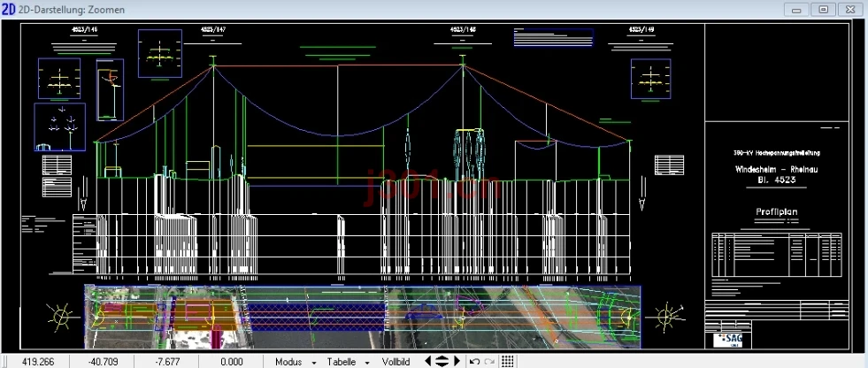
Task: Click the left north-arrow compass symbol
Action: (60, 317)
